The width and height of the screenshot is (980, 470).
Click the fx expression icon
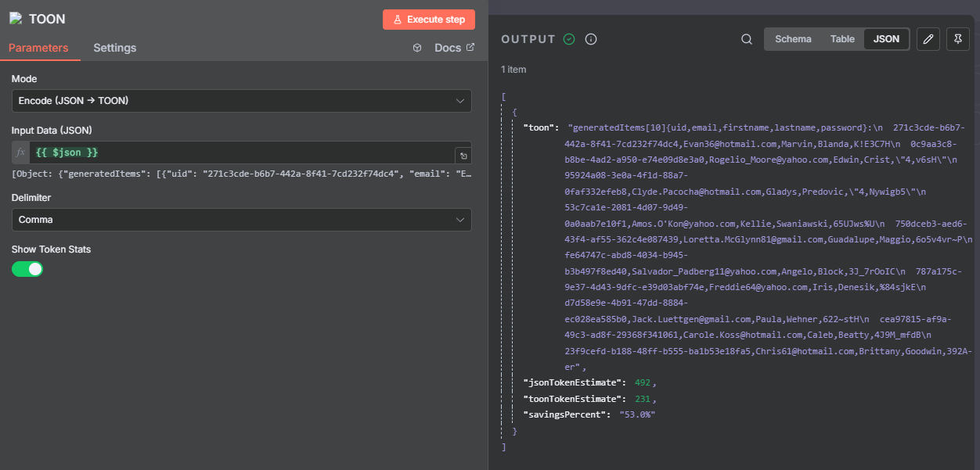21,152
